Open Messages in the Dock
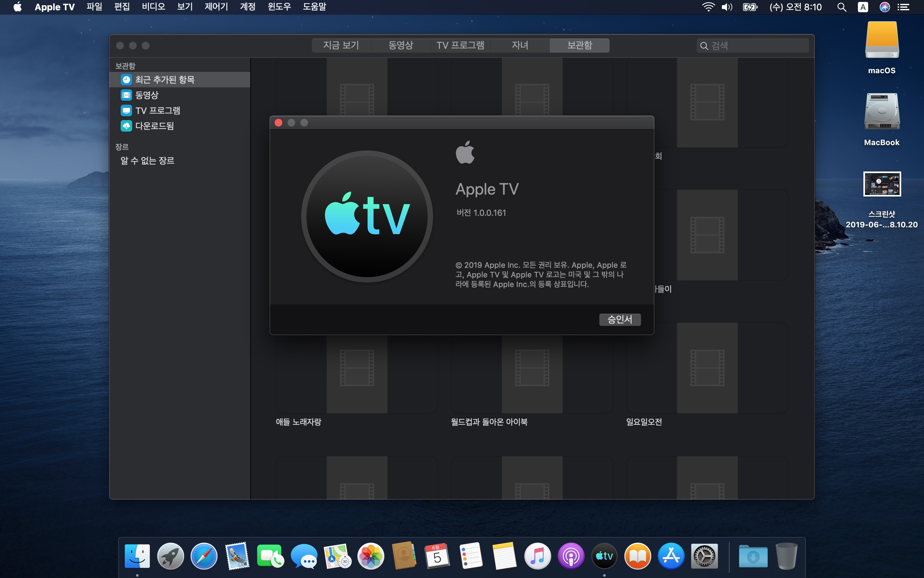924x578 pixels. [304, 556]
